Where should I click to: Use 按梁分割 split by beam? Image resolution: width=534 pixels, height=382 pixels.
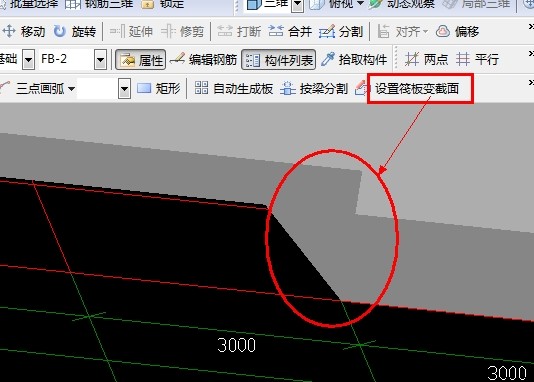pos(314,89)
